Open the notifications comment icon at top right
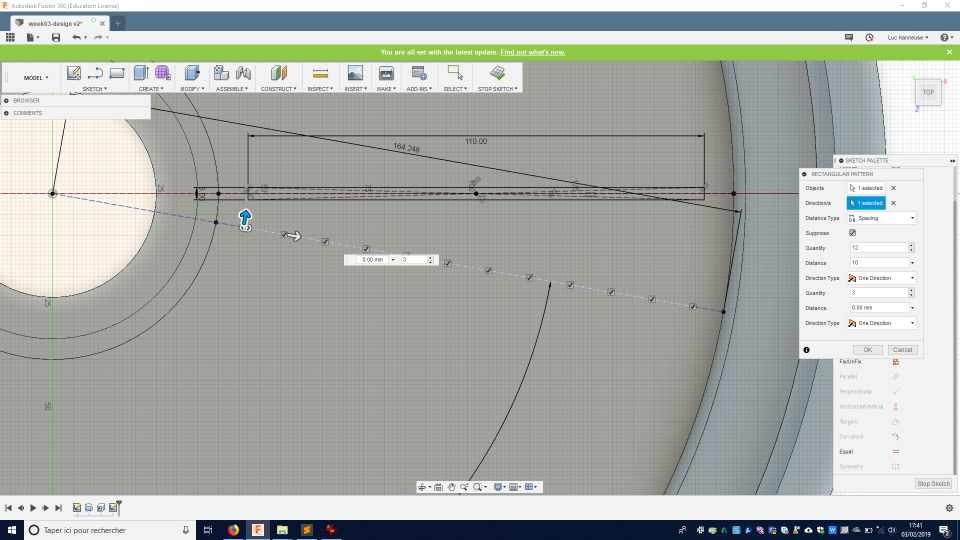The height and width of the screenshot is (540, 960). click(849, 37)
